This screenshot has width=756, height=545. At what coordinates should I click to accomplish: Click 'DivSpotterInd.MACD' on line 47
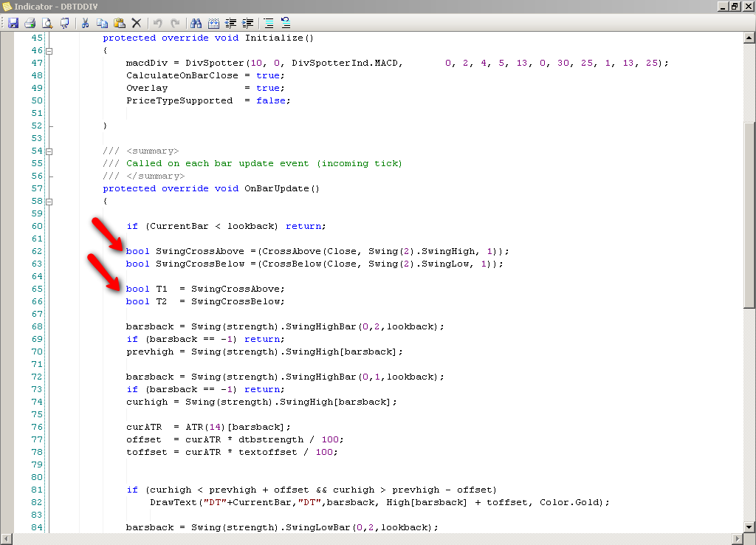coord(345,63)
